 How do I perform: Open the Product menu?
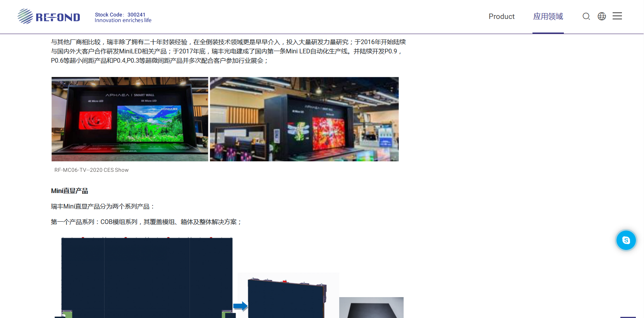501,17
